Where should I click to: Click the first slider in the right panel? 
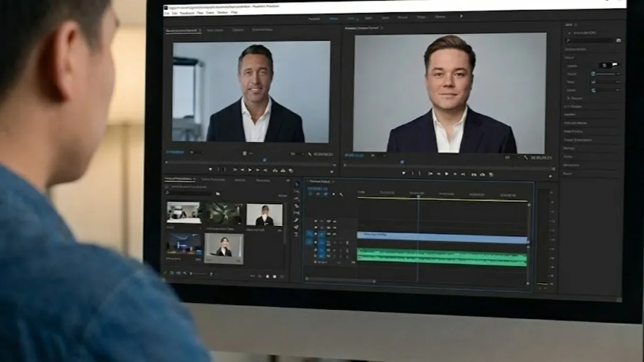[x=606, y=74]
